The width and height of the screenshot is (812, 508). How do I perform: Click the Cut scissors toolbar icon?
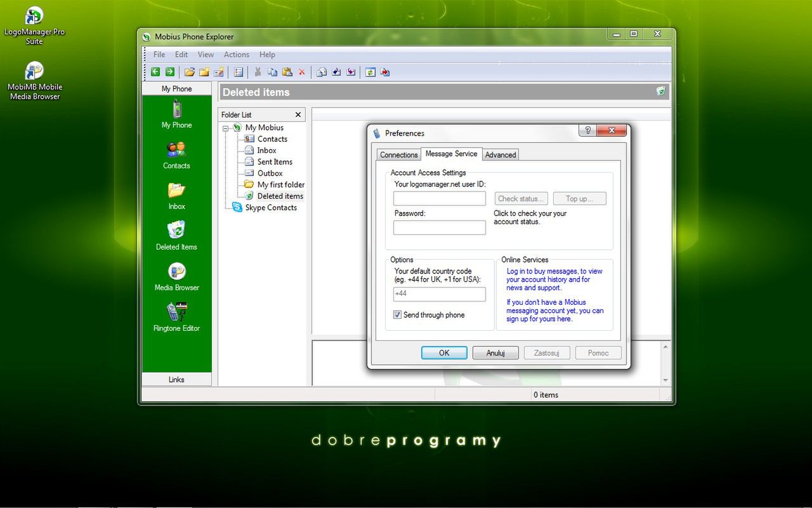coord(258,72)
